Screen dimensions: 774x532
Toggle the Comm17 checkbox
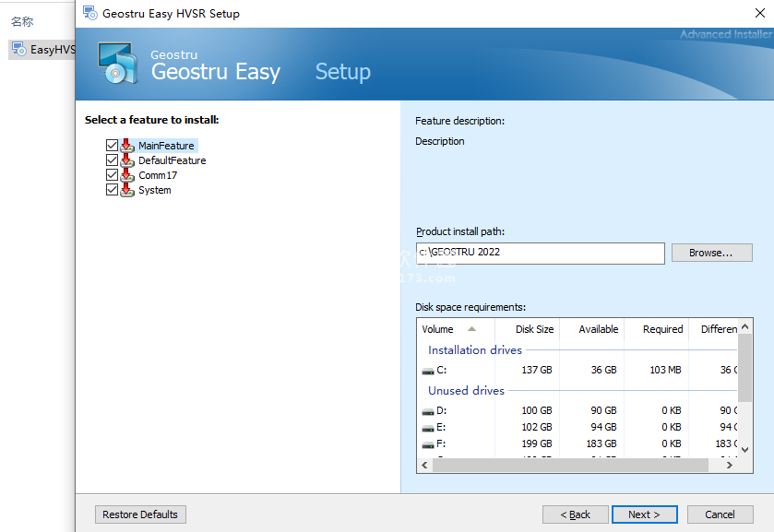pos(112,174)
